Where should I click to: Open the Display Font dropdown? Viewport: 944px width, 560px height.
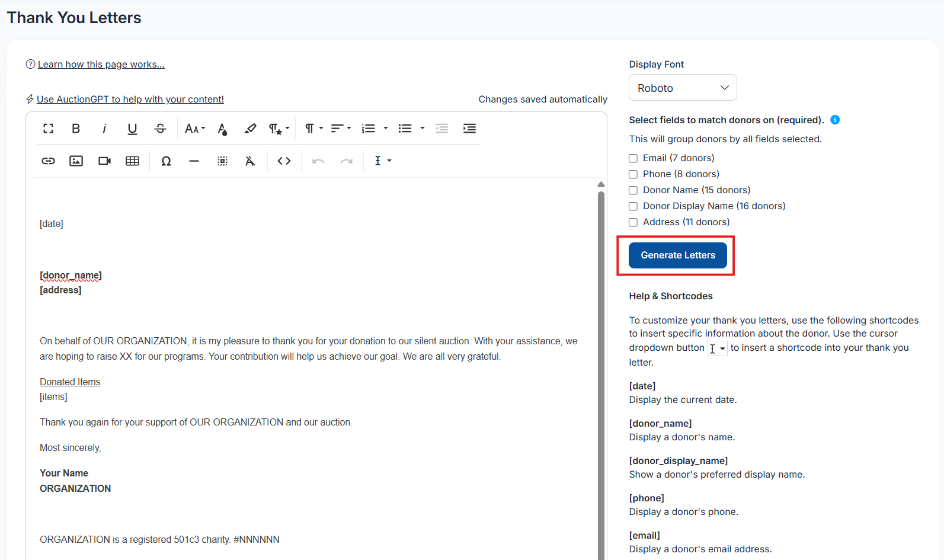[x=682, y=88]
